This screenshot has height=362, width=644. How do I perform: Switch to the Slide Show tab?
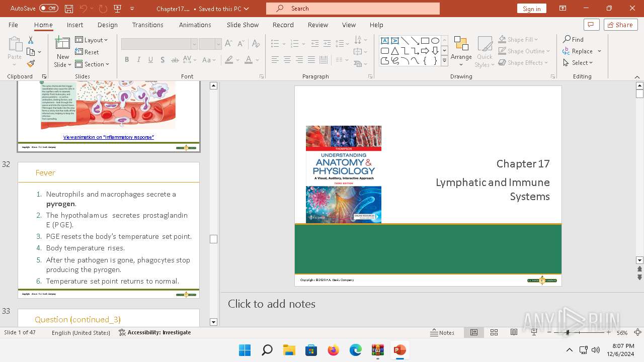pyautogui.click(x=243, y=25)
